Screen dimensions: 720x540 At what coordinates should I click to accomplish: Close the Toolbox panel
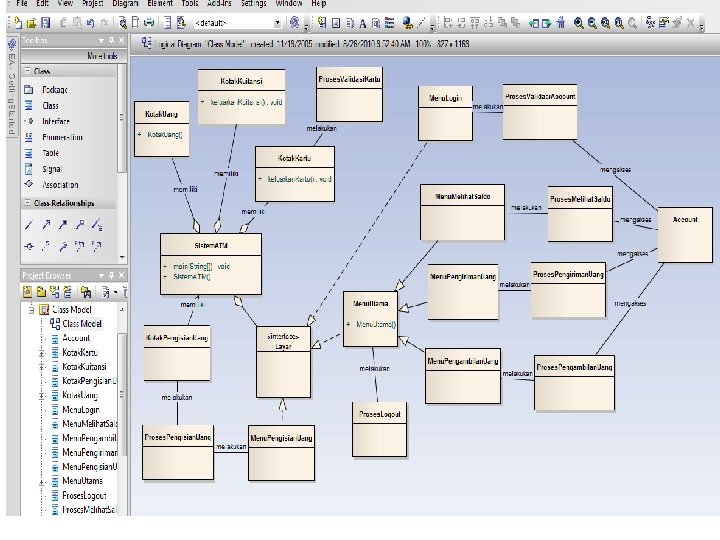coord(121,40)
